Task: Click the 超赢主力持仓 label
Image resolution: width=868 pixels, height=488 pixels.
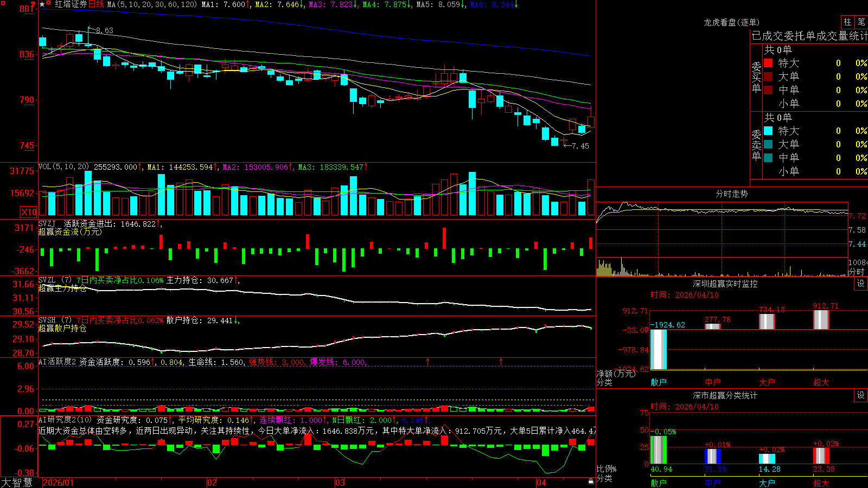Action: [62, 288]
